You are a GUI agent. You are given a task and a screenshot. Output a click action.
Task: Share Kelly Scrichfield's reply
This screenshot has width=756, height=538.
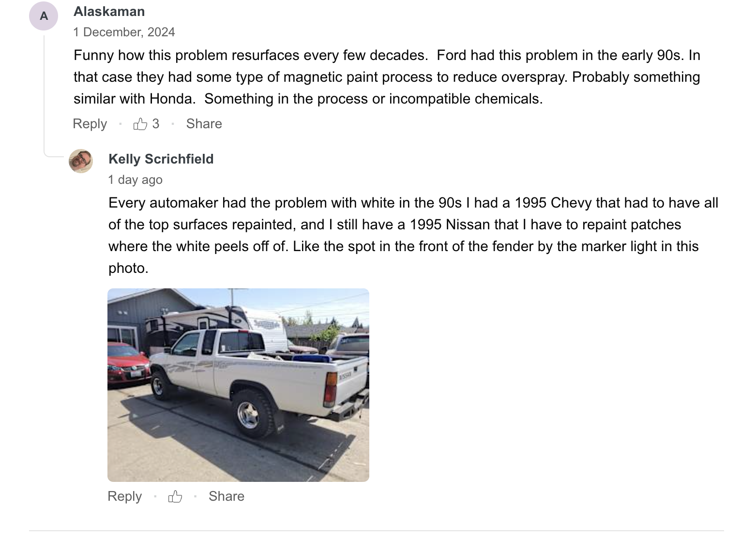[x=226, y=496]
